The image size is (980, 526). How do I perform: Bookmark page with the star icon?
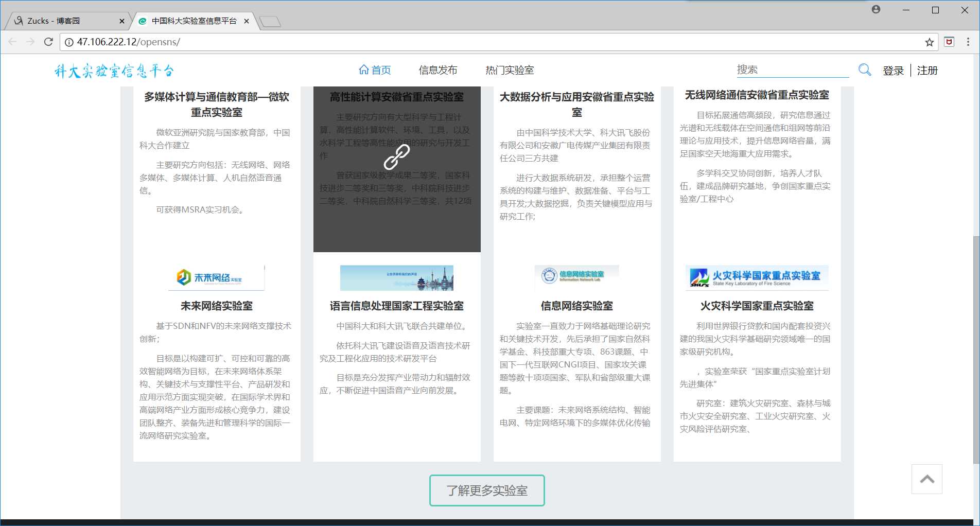coord(929,42)
